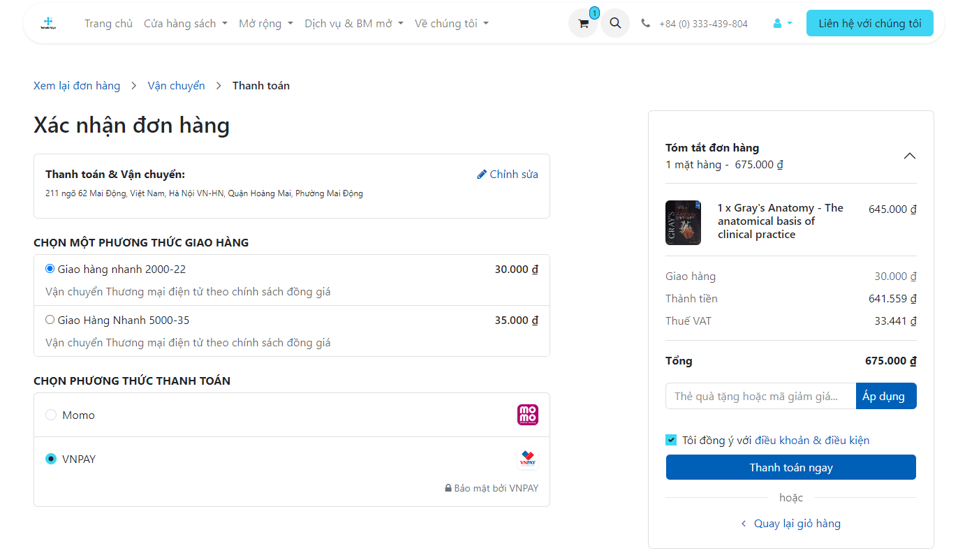Click the phone icon beside hotline number
The width and height of the screenshot is (958, 560).
(645, 24)
